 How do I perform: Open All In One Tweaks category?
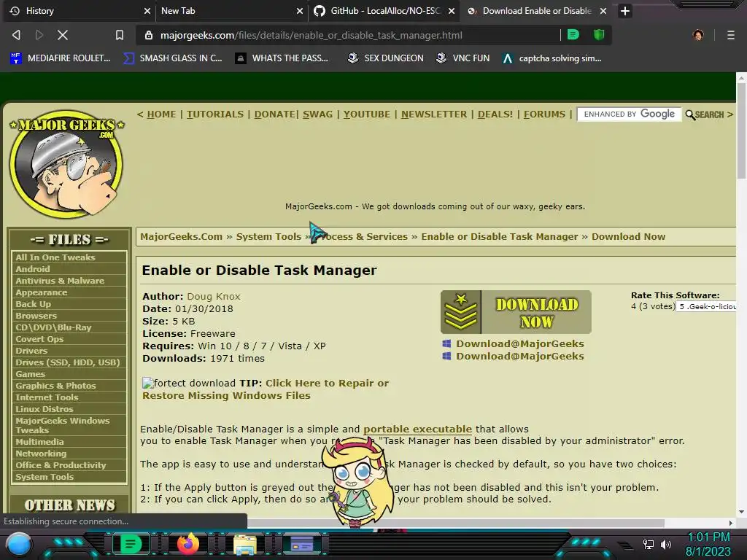[x=55, y=257]
